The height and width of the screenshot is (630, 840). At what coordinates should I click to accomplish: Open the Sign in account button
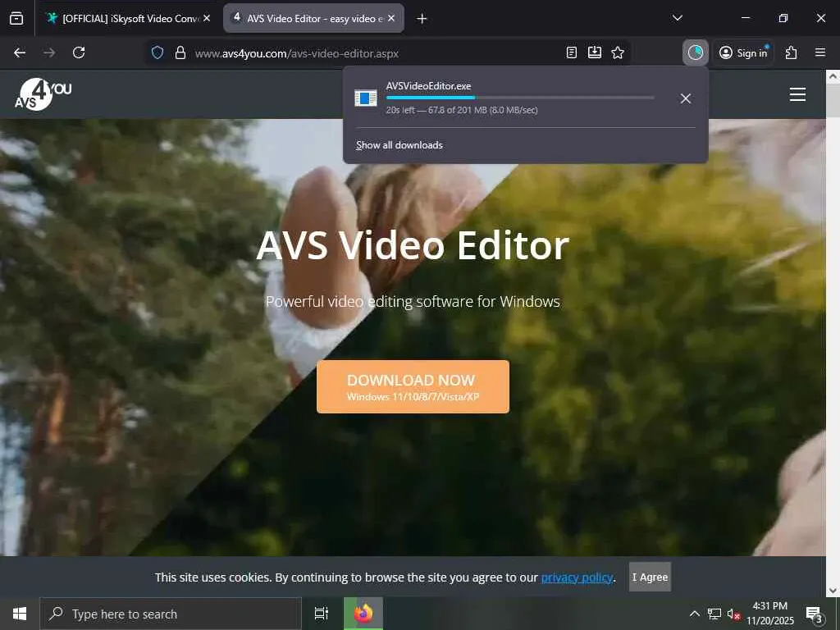(x=743, y=52)
